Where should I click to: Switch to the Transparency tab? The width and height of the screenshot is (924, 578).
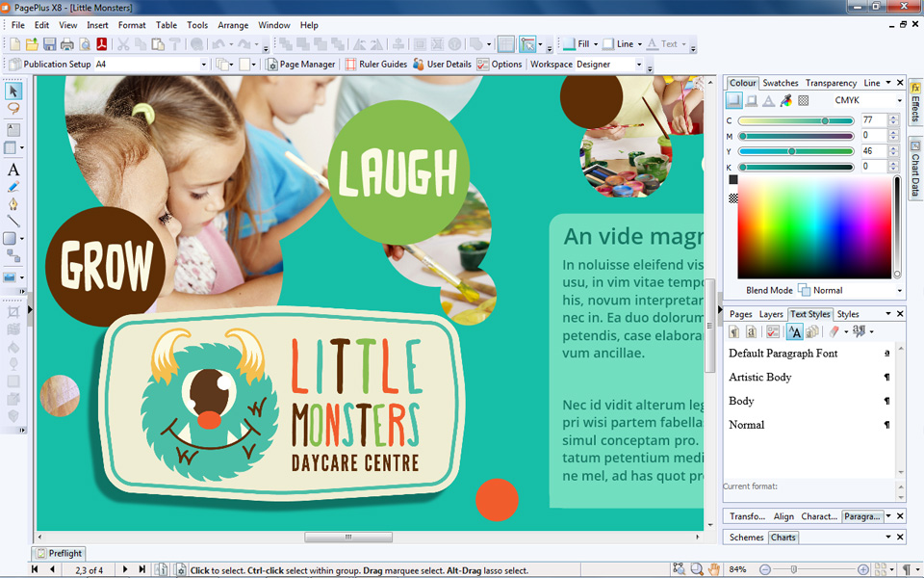831,83
